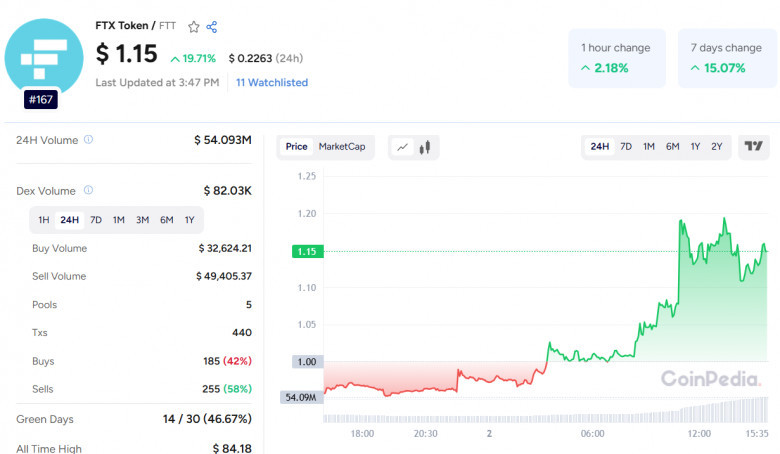Click the Green Days 14 / 30 value
780x454 pixels.
point(207,419)
